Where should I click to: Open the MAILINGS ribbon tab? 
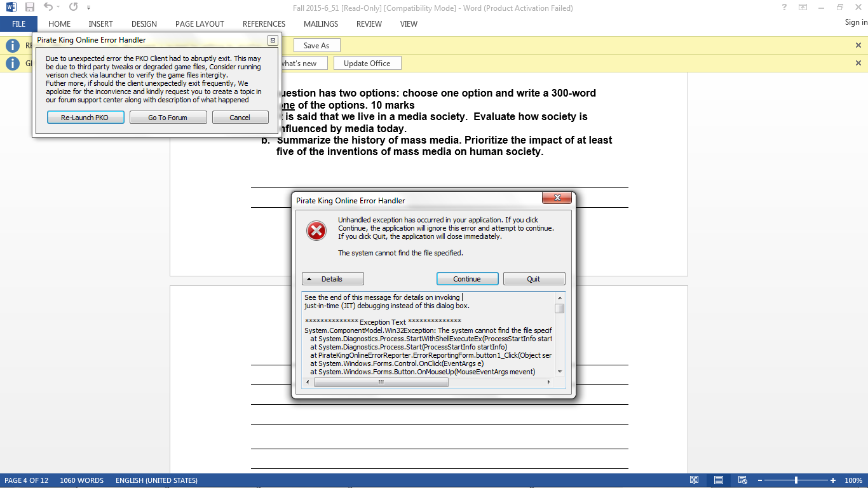pos(321,24)
